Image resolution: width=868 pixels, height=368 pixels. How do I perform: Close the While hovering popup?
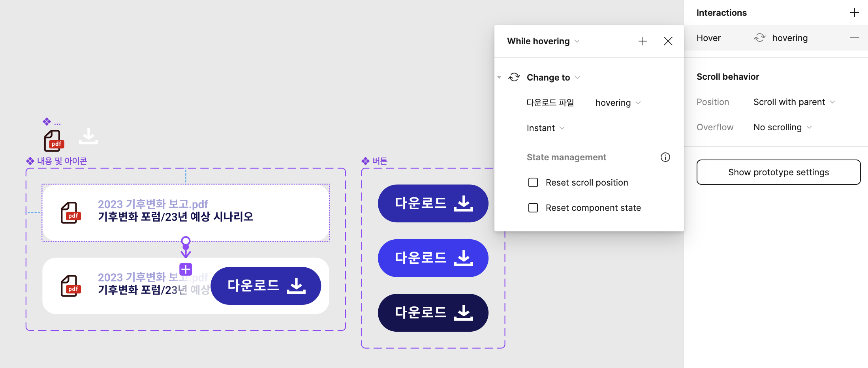pyautogui.click(x=668, y=41)
